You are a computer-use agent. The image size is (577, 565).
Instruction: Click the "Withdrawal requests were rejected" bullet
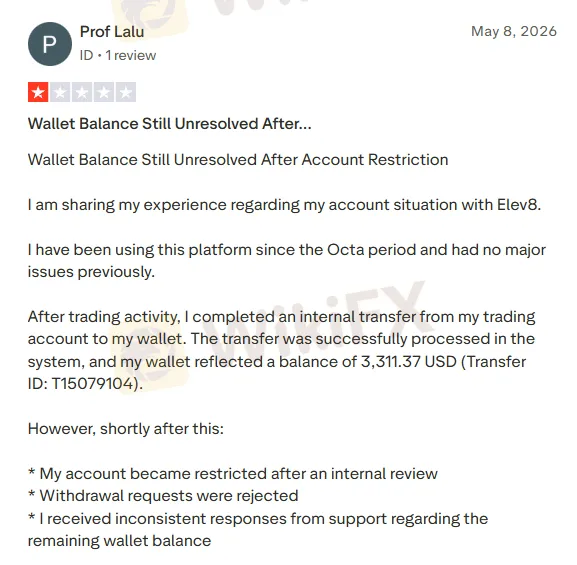(x=163, y=496)
